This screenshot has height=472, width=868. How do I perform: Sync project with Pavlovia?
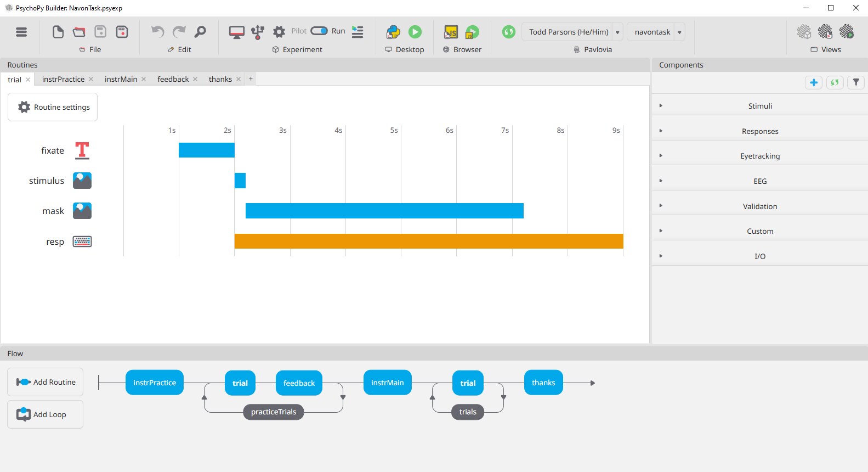point(509,32)
